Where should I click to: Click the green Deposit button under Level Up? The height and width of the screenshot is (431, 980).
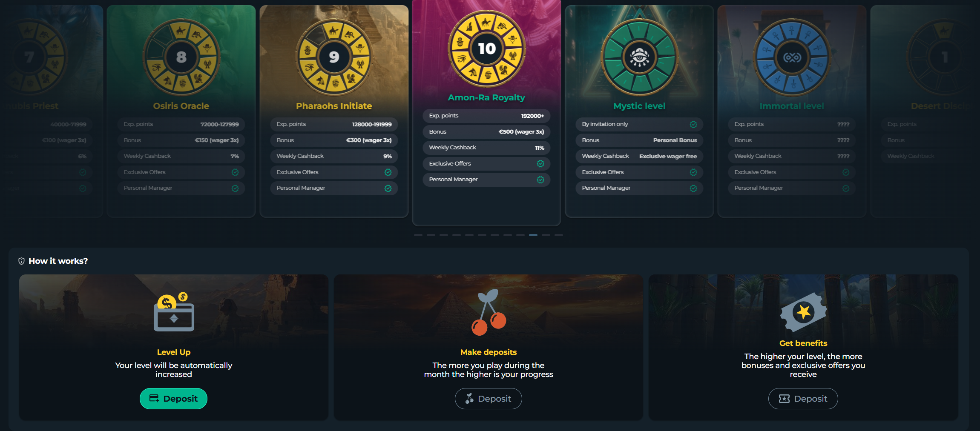click(x=173, y=399)
